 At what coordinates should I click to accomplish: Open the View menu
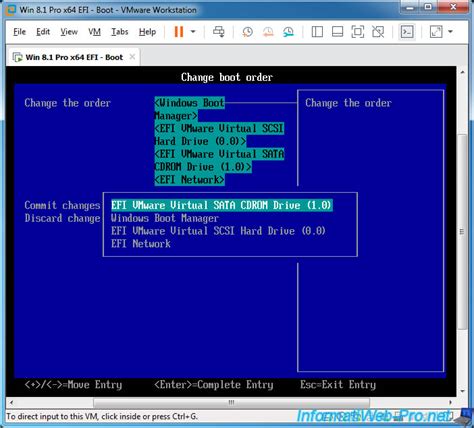tap(69, 32)
